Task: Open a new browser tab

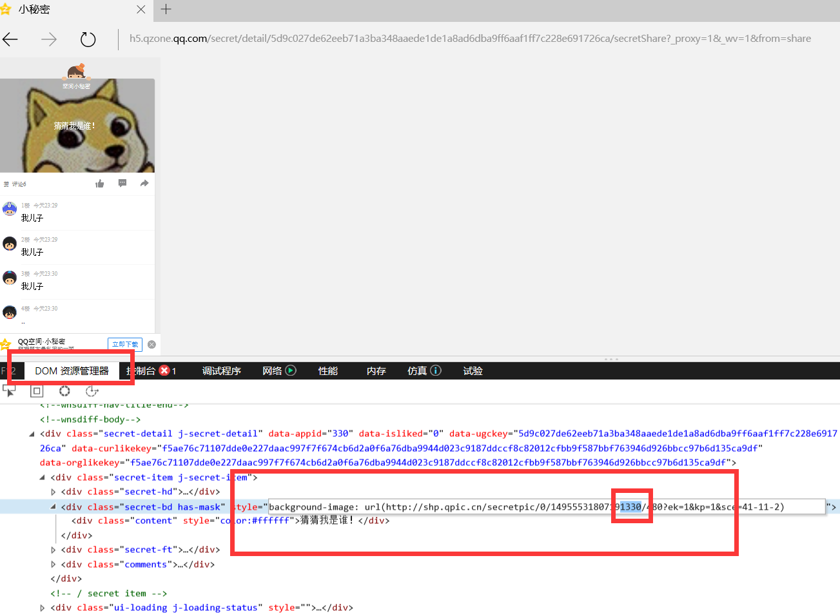Action: point(166,9)
